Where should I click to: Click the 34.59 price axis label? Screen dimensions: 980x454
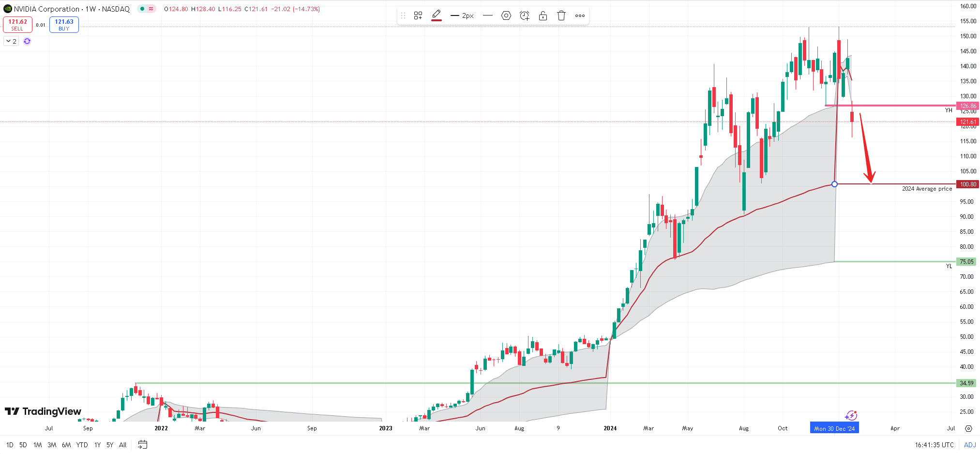tap(966, 383)
